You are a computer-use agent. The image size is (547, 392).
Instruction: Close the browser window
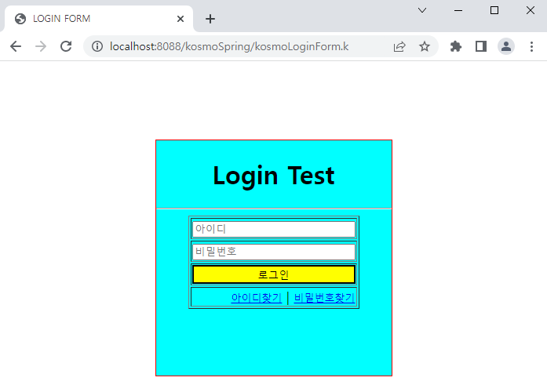click(531, 10)
